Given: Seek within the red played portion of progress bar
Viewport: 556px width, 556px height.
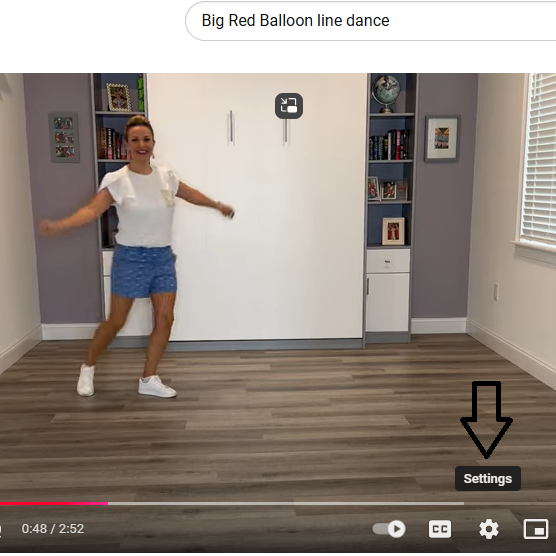Looking at the screenshot, I should pyautogui.click(x=54, y=503).
